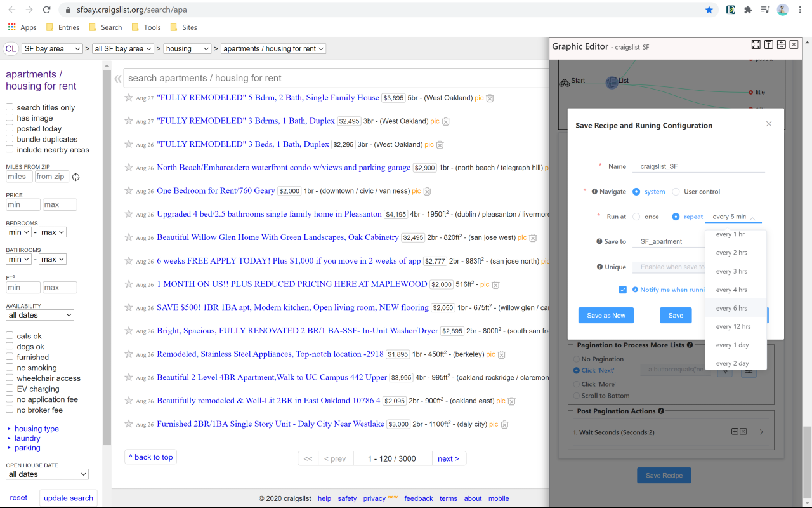
Task: Close the Save Recipe dialog with X
Action: [769, 124]
